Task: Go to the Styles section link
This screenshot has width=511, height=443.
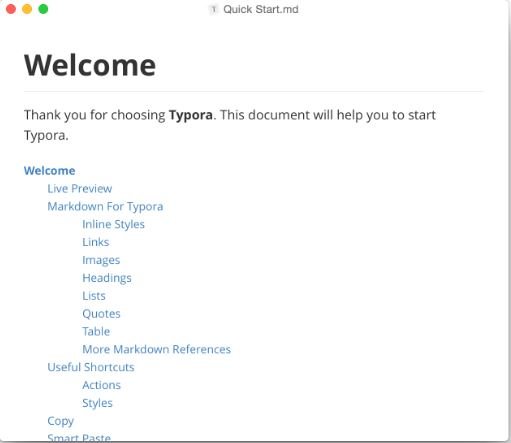Action: [x=97, y=403]
